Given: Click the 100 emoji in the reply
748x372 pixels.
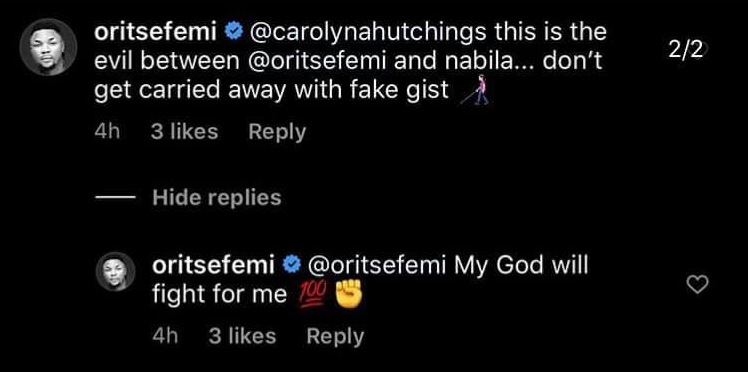Looking at the screenshot, I should (x=312, y=295).
